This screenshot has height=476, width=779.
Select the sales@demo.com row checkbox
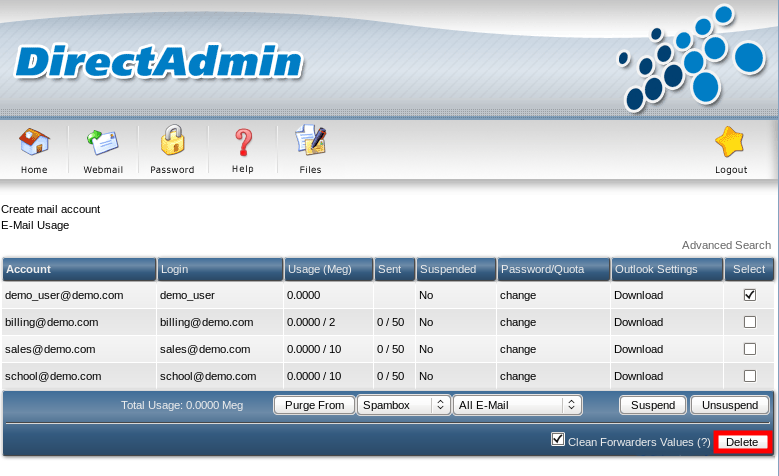(x=749, y=349)
